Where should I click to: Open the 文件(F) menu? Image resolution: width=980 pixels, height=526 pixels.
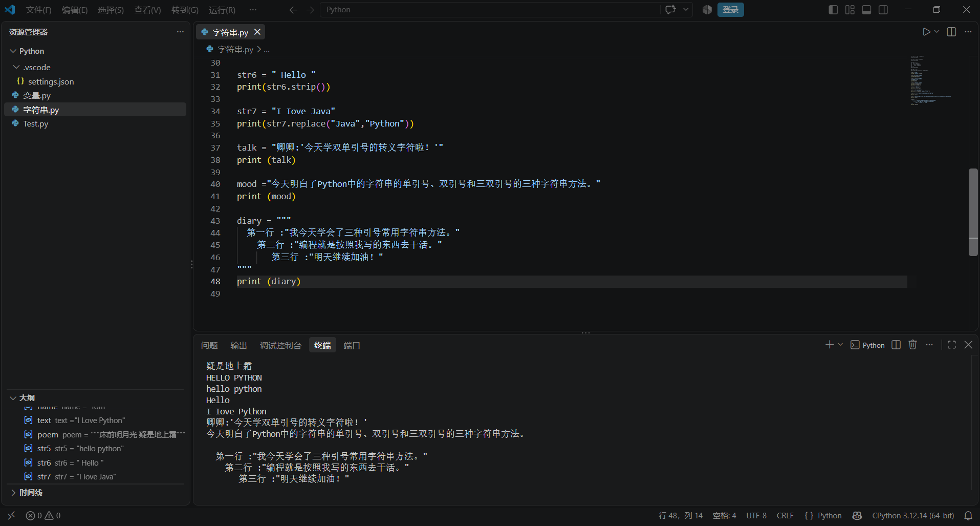39,10
